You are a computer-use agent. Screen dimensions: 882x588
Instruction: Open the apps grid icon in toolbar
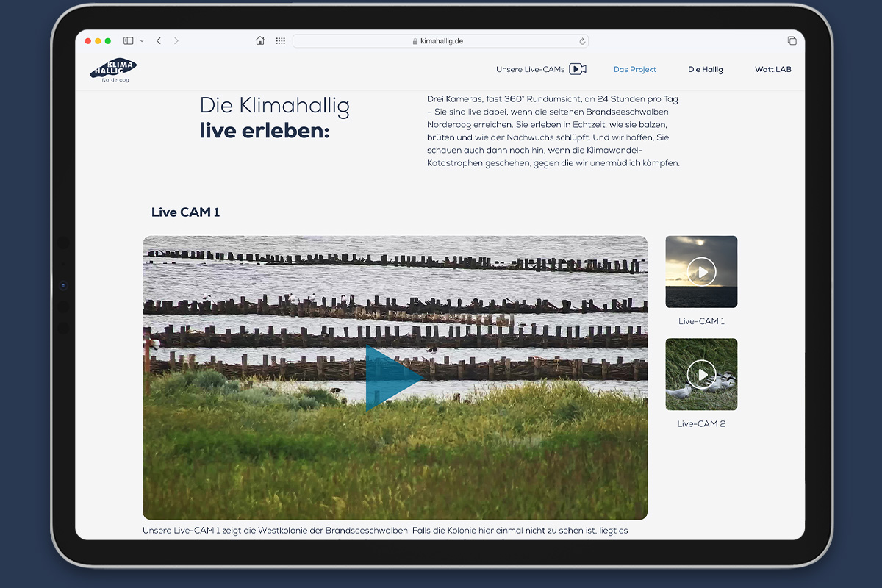coord(281,41)
